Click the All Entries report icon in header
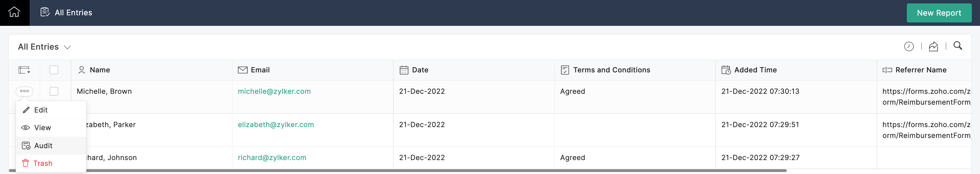Viewport: 980px width, 174px height. [x=45, y=12]
